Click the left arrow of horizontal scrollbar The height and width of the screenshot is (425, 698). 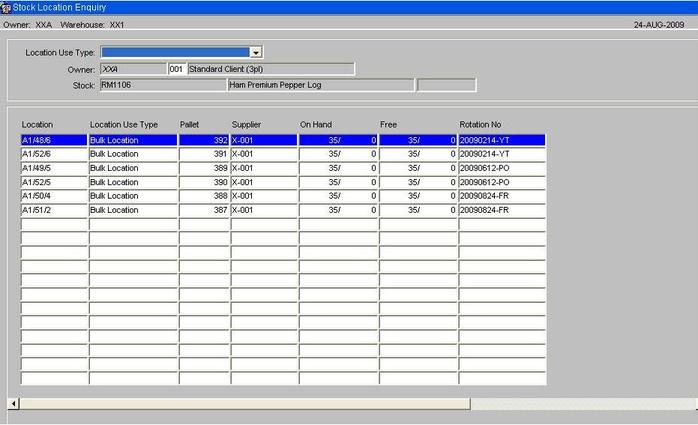point(13,404)
